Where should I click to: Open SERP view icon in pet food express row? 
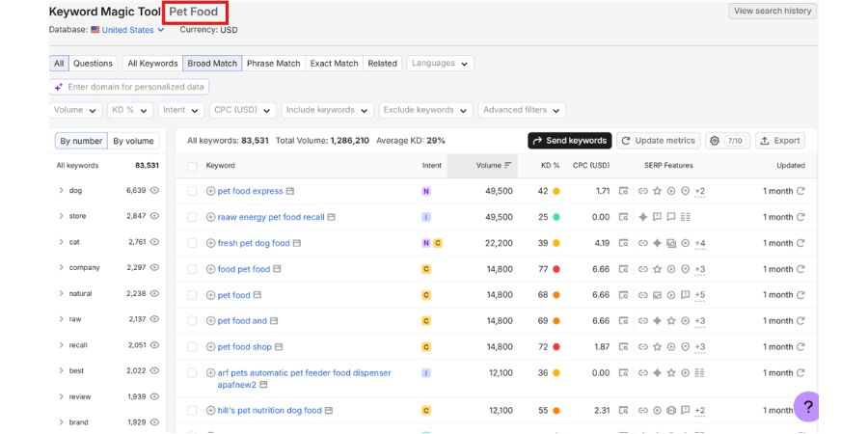[x=623, y=191]
